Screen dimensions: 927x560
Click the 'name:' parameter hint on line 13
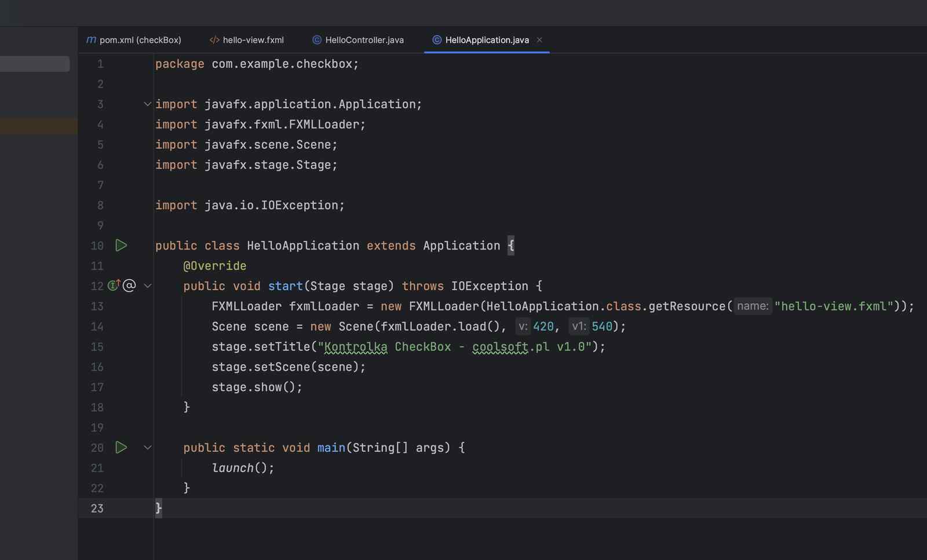pyautogui.click(x=753, y=306)
